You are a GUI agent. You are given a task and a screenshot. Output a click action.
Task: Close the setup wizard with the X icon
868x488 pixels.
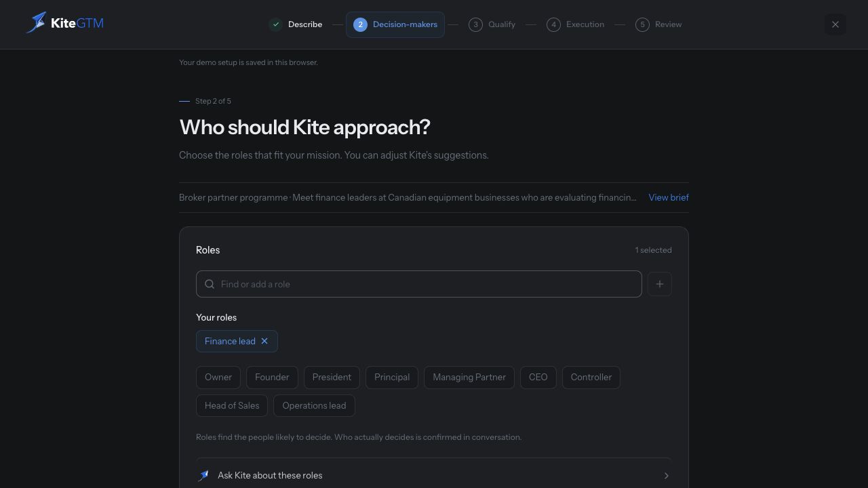pyautogui.click(x=835, y=24)
